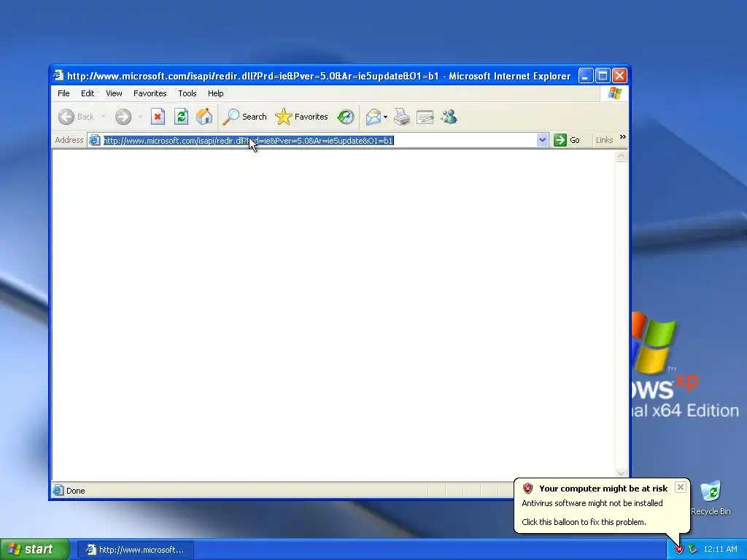Open the File menu

[x=63, y=93]
